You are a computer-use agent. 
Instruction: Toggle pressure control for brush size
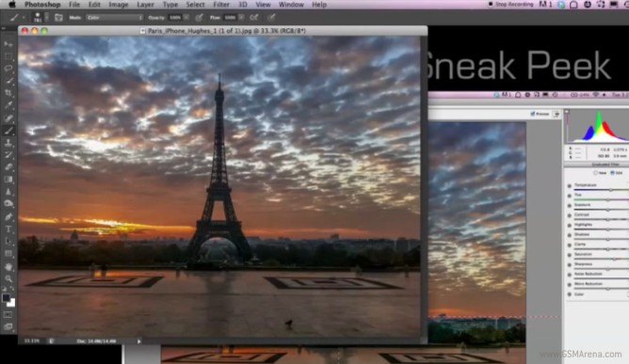pyautogui.click(x=271, y=18)
